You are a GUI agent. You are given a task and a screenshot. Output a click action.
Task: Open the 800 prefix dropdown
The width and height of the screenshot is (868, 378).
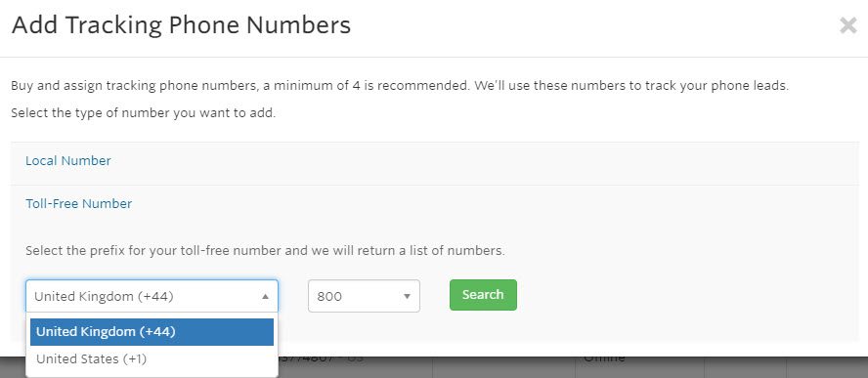point(364,296)
